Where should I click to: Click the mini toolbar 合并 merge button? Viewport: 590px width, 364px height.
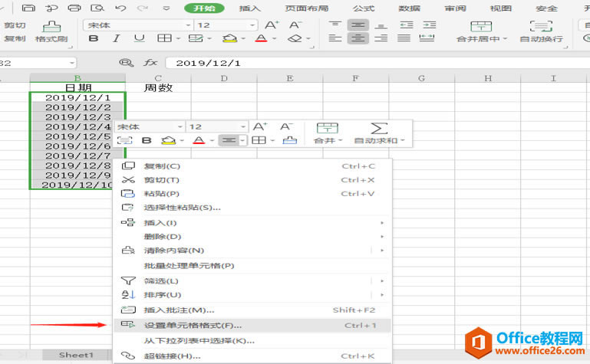point(328,134)
